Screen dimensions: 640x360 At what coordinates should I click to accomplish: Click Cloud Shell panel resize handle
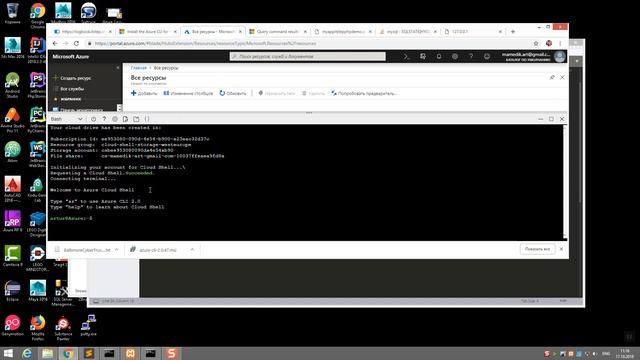tap(309, 113)
